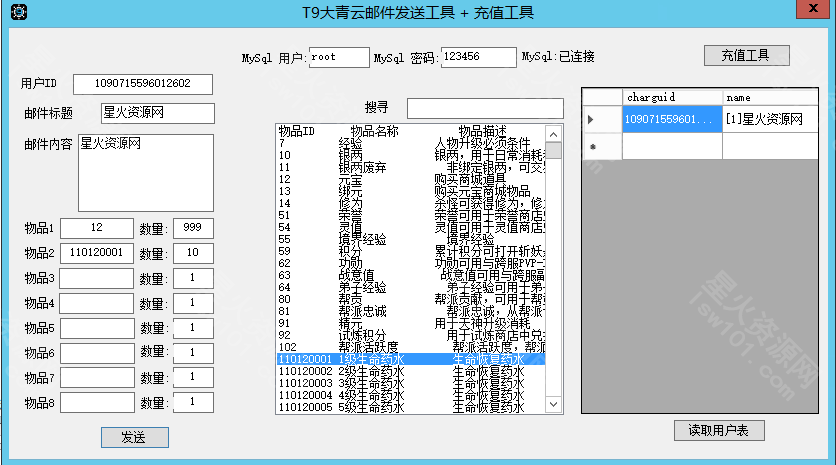Click 物品1 quantity field showing 999

point(193,228)
